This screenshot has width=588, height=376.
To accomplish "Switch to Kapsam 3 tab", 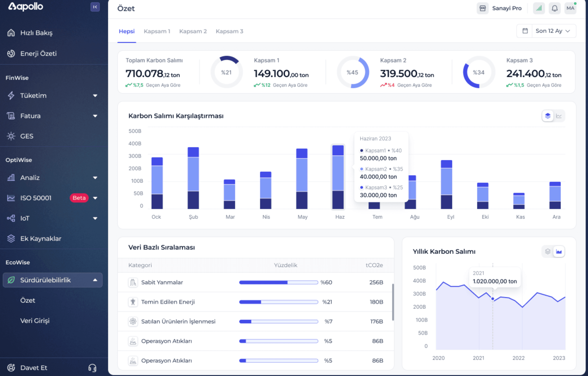I will click(x=229, y=31).
